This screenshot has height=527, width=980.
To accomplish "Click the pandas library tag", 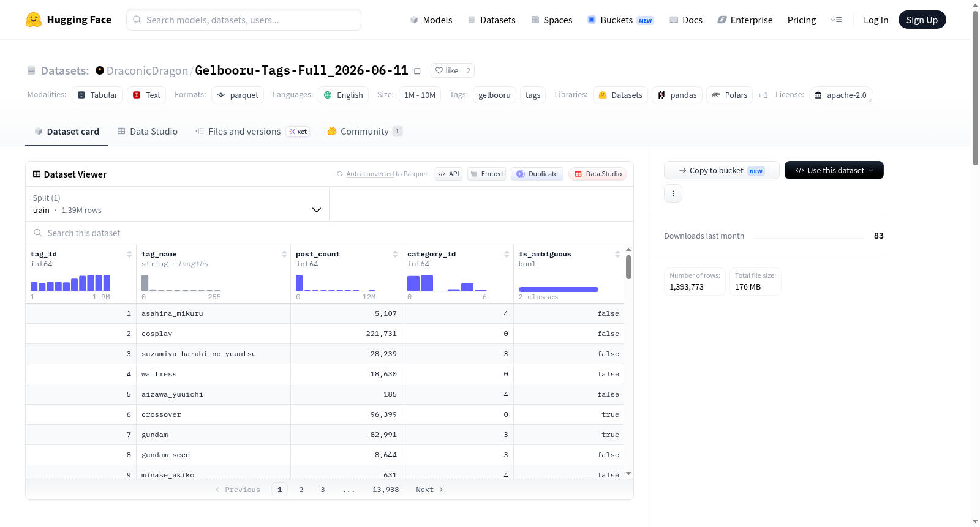I will point(677,95).
